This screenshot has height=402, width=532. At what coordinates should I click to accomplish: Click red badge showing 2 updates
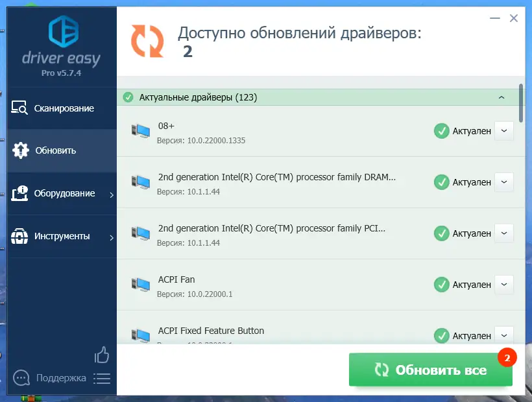pyautogui.click(x=507, y=358)
